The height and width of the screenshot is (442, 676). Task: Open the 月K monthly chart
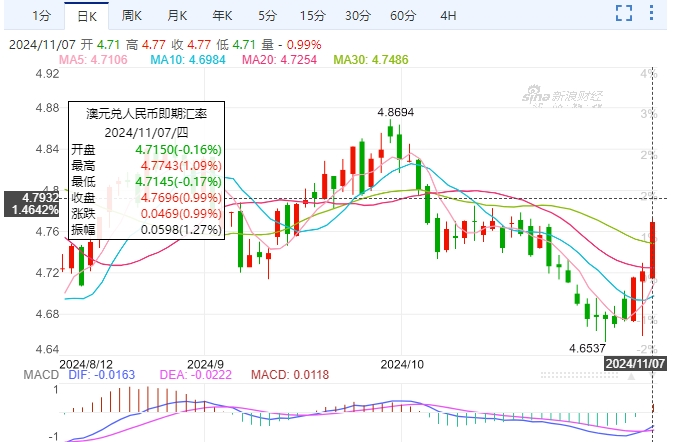tap(177, 15)
